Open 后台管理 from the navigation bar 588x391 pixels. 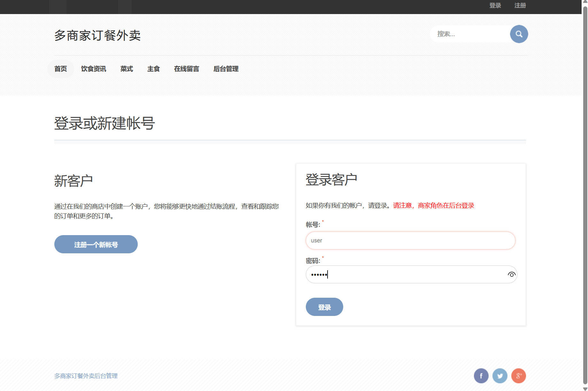(226, 69)
